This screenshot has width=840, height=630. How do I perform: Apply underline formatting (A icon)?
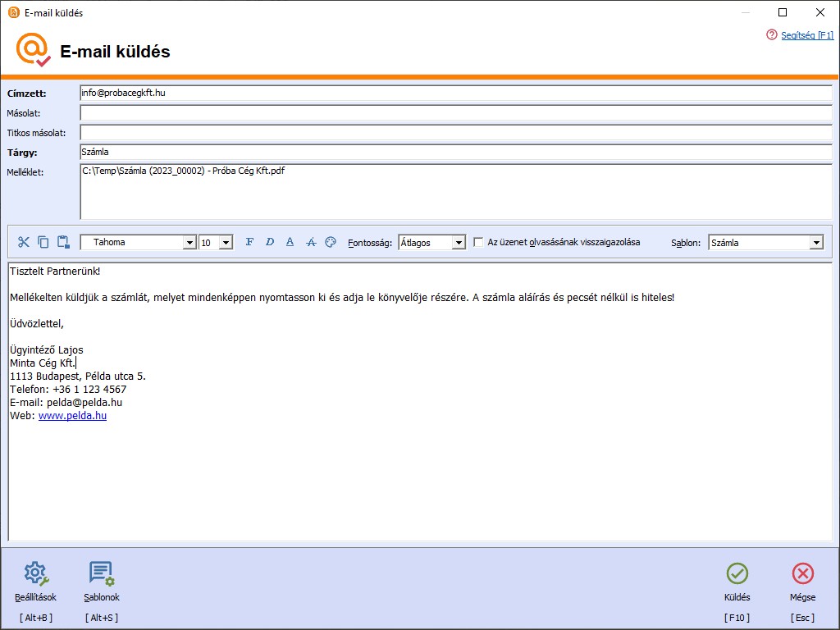click(290, 242)
